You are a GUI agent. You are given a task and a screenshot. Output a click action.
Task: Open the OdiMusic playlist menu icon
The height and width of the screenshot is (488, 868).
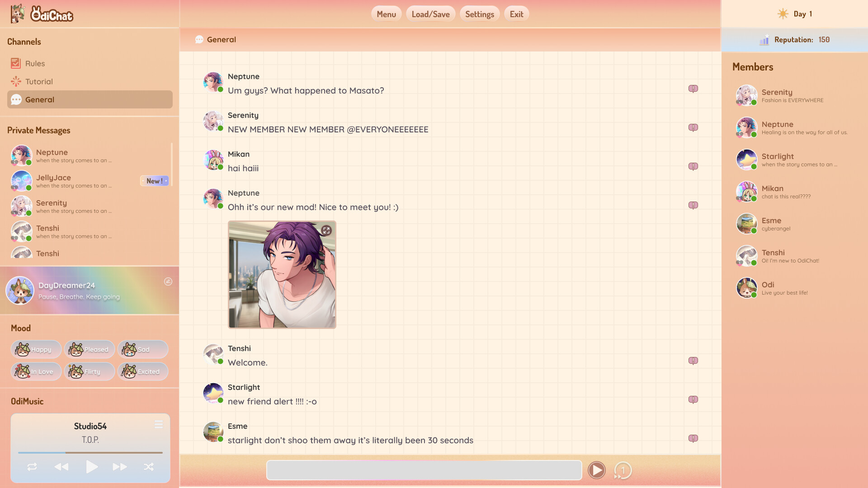click(159, 425)
